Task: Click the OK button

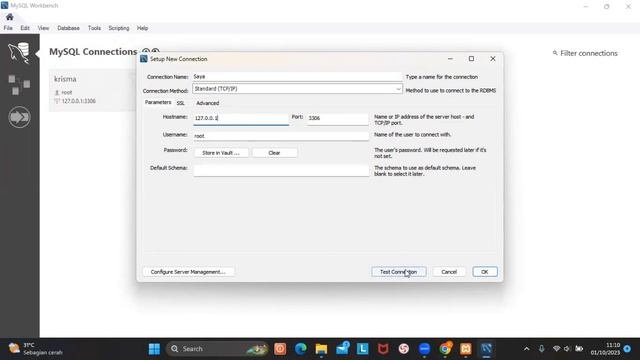Action: [x=485, y=272]
